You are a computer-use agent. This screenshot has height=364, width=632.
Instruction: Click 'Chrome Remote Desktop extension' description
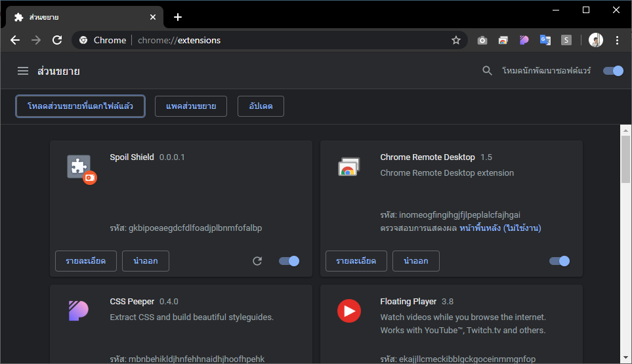(447, 172)
